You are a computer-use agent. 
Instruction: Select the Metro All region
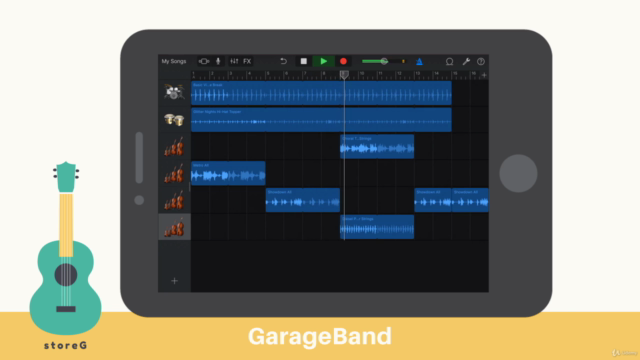[x=228, y=173]
